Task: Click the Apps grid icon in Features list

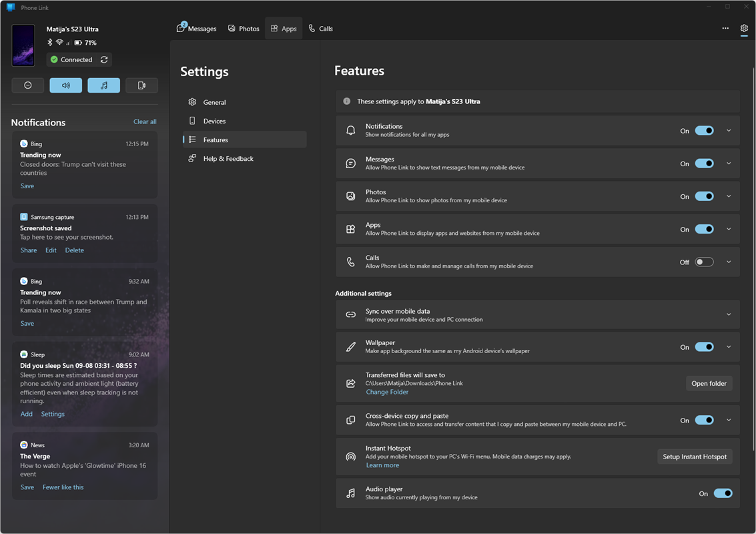Action: [351, 229]
